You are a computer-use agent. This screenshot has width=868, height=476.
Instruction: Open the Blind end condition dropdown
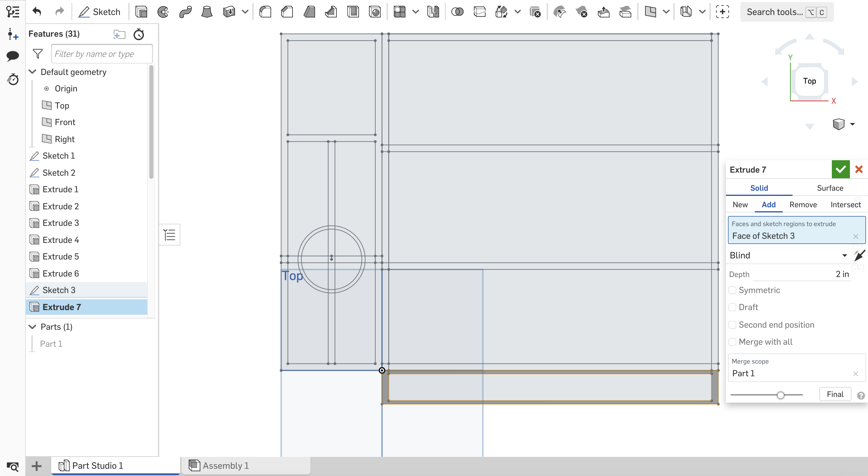(x=845, y=255)
